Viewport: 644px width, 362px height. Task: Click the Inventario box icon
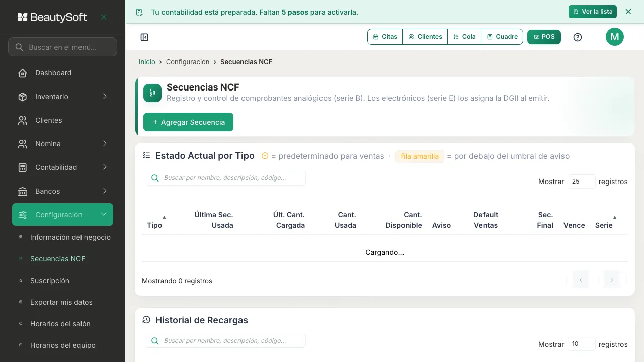click(x=23, y=97)
